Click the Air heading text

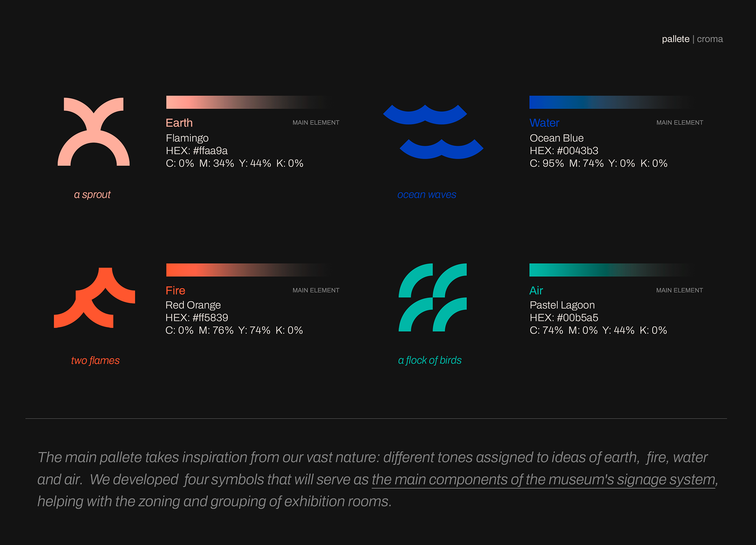[x=536, y=290]
